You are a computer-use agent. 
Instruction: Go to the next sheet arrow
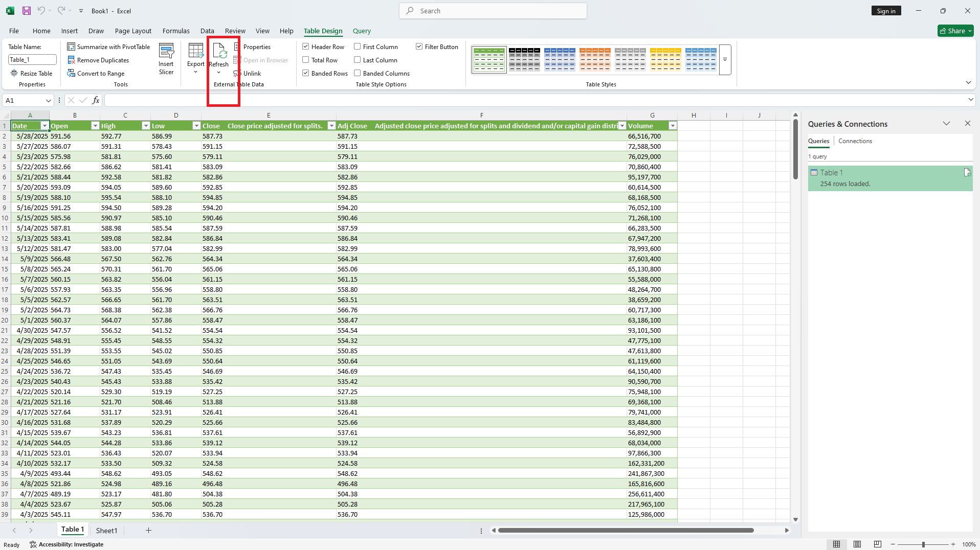31,531
